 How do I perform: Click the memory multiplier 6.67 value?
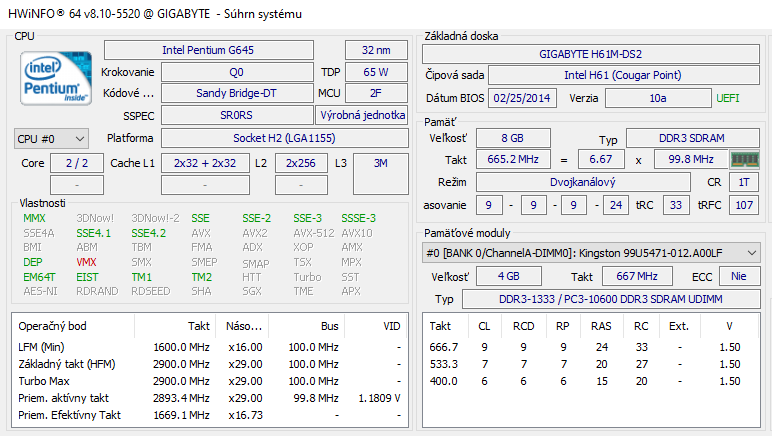(601, 159)
